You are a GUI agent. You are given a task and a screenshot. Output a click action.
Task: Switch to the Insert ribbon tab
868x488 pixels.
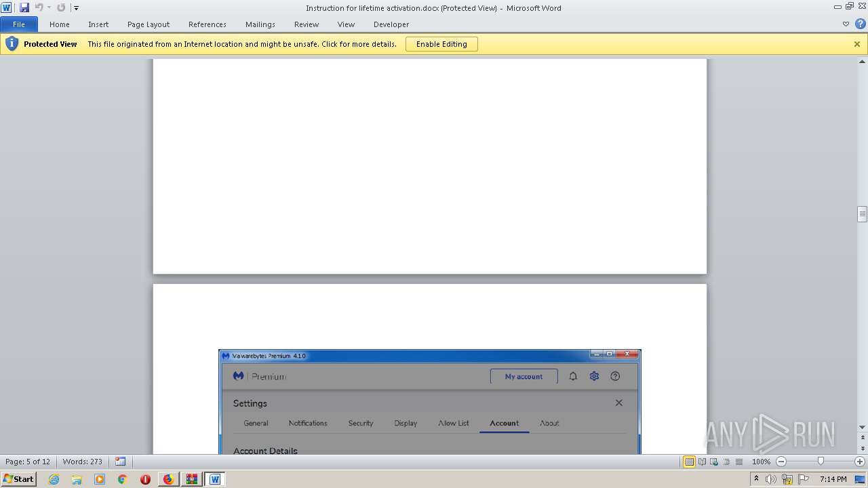point(98,24)
